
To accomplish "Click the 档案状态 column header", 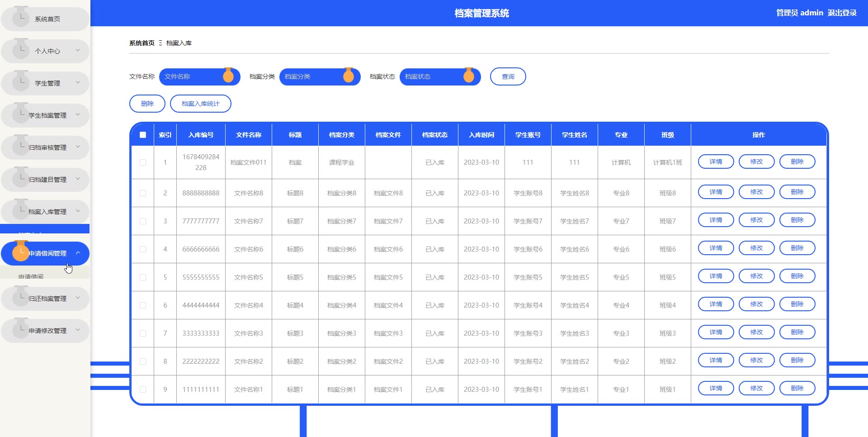I will 435,135.
